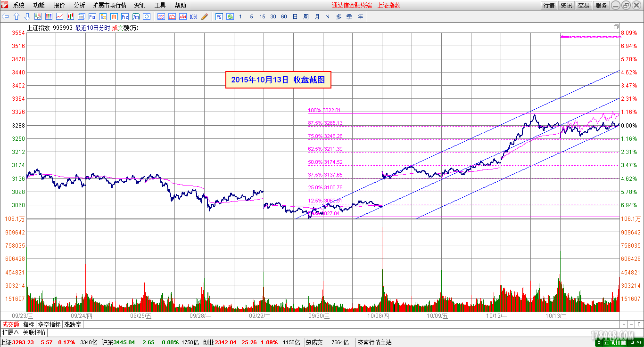Open the colored grid table icon

49,16
